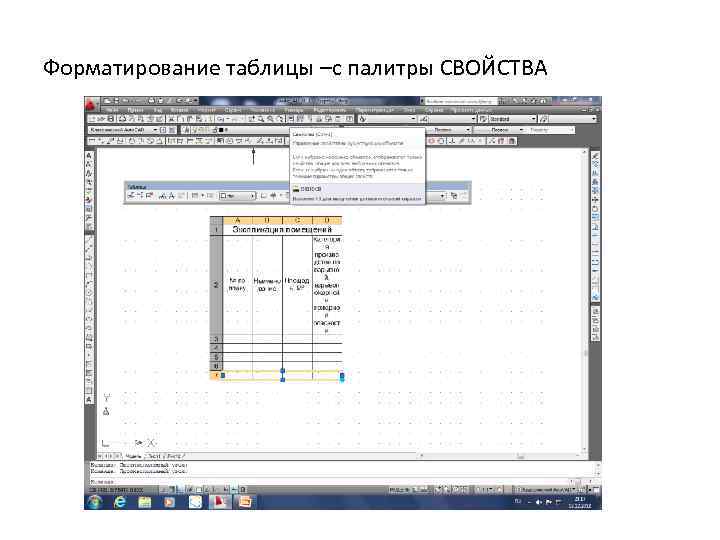The width and height of the screenshot is (720, 540).
Task: Click the Windows Start orb
Action: (x=95, y=502)
